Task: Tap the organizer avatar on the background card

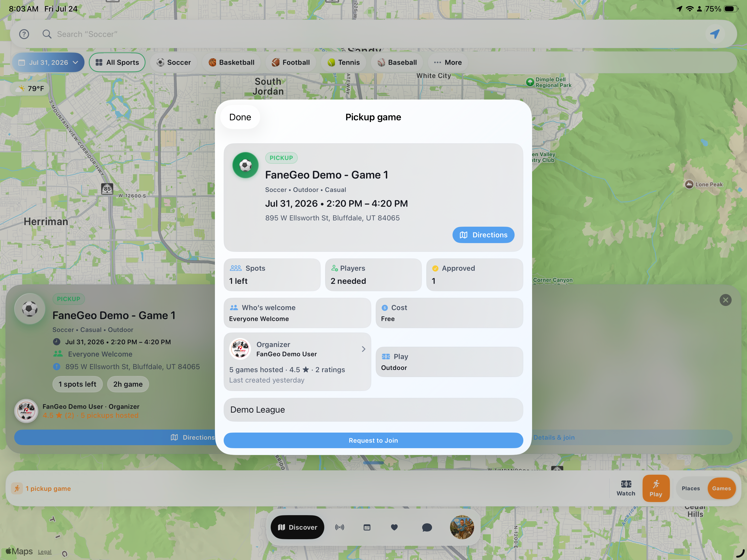Action: (26, 411)
